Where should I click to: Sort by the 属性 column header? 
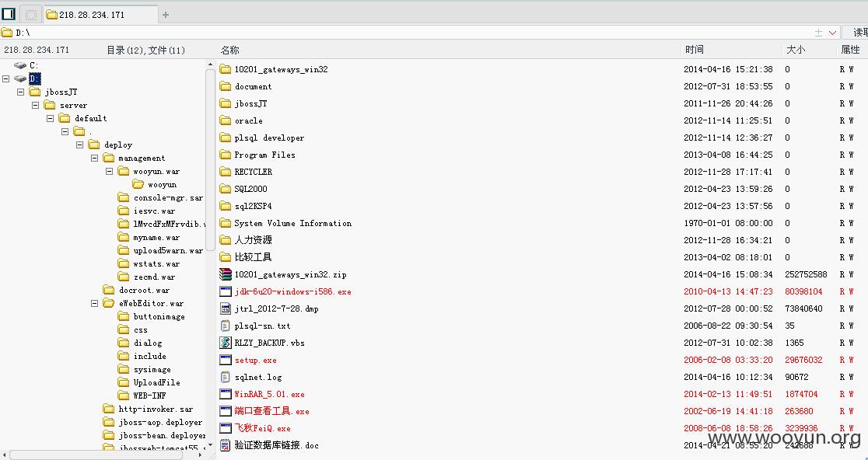point(850,50)
